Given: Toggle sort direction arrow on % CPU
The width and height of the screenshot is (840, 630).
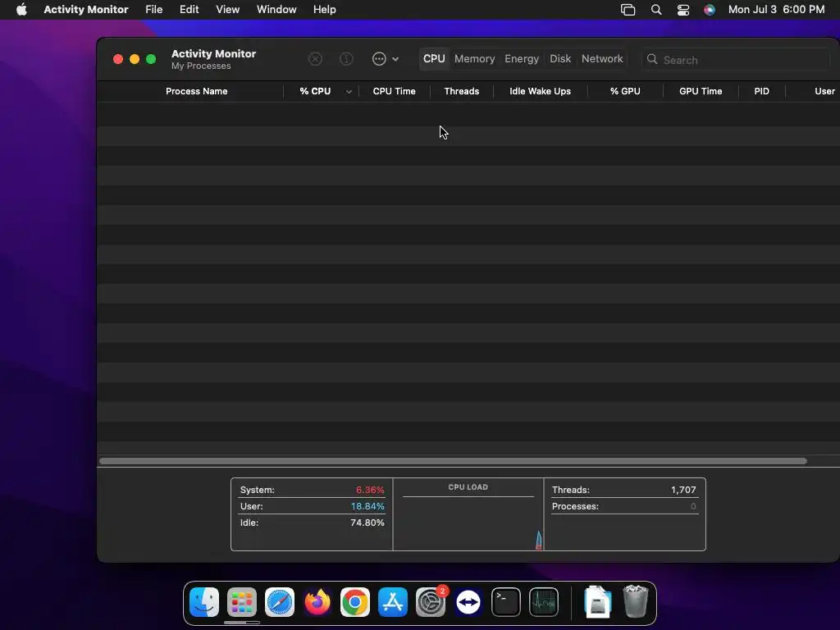Looking at the screenshot, I should click(349, 92).
